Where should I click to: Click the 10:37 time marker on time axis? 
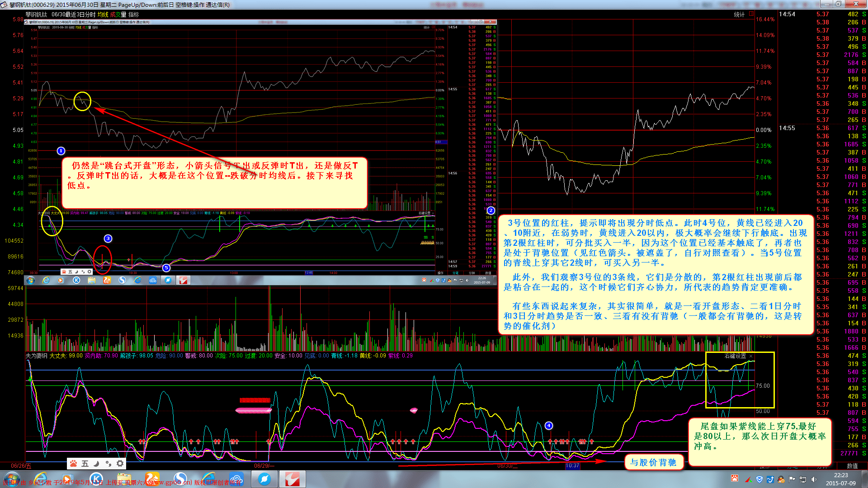click(573, 465)
